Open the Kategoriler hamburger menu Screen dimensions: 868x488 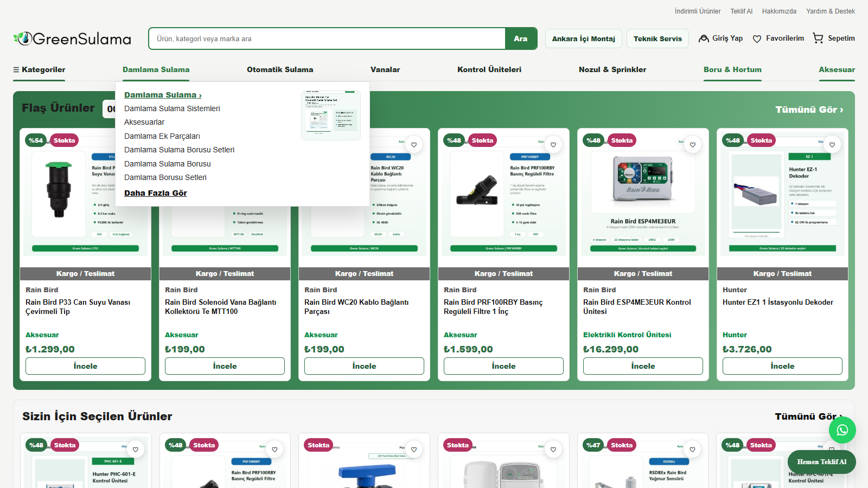coord(39,69)
